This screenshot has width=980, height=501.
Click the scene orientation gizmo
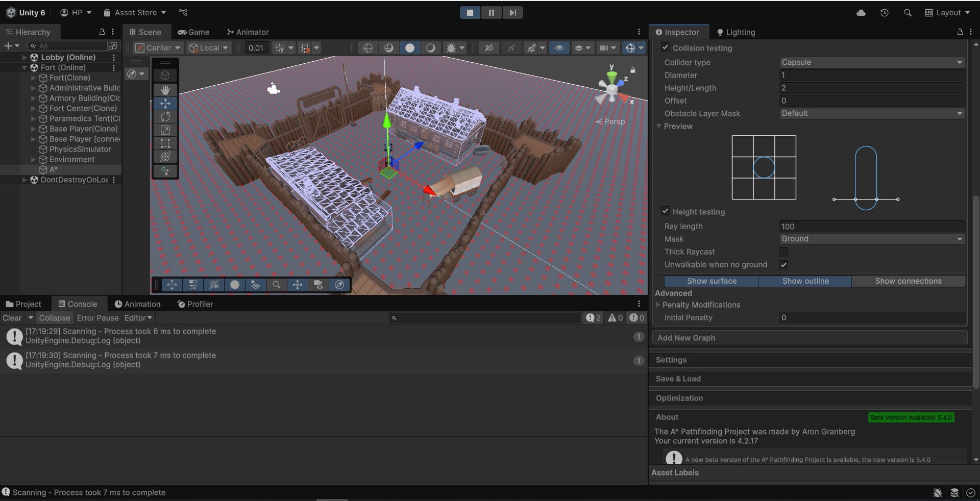point(611,90)
